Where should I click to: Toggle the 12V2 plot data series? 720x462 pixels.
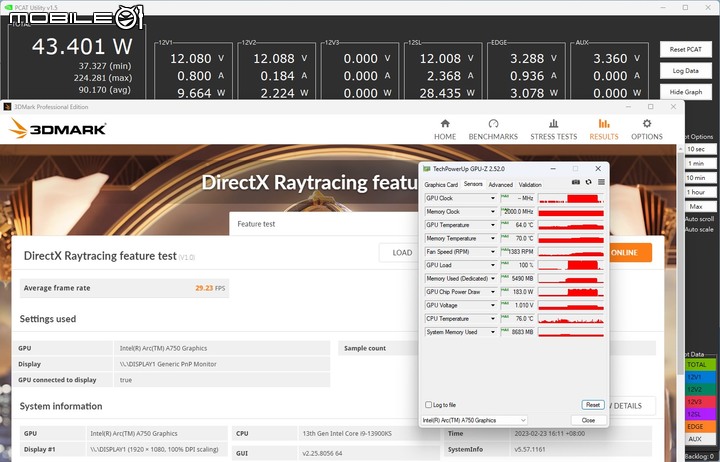(x=700, y=389)
